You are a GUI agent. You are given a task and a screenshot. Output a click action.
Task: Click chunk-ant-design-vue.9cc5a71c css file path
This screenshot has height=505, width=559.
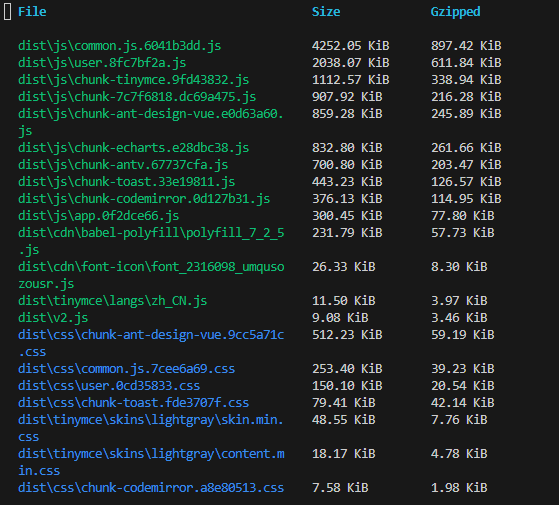(x=151, y=343)
